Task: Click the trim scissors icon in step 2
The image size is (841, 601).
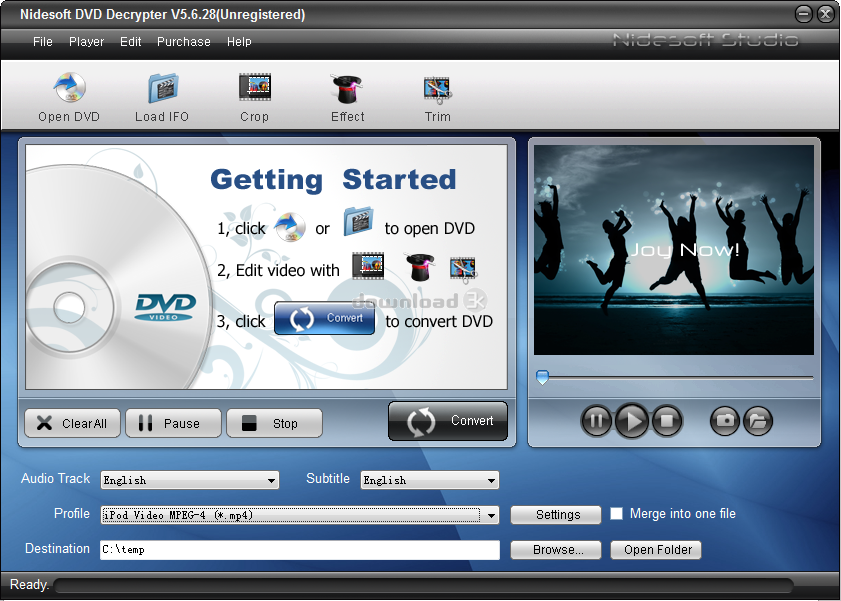Action: click(x=463, y=270)
